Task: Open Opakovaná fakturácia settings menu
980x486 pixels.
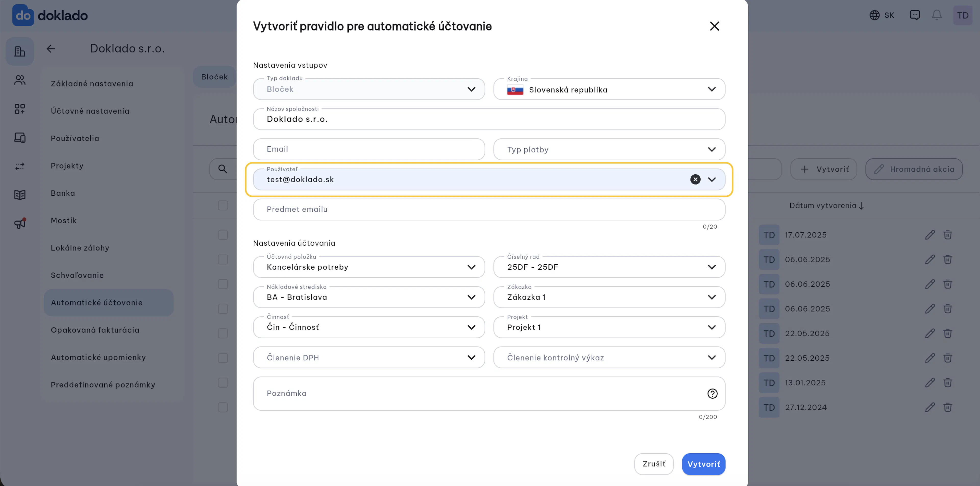Action: pos(95,330)
